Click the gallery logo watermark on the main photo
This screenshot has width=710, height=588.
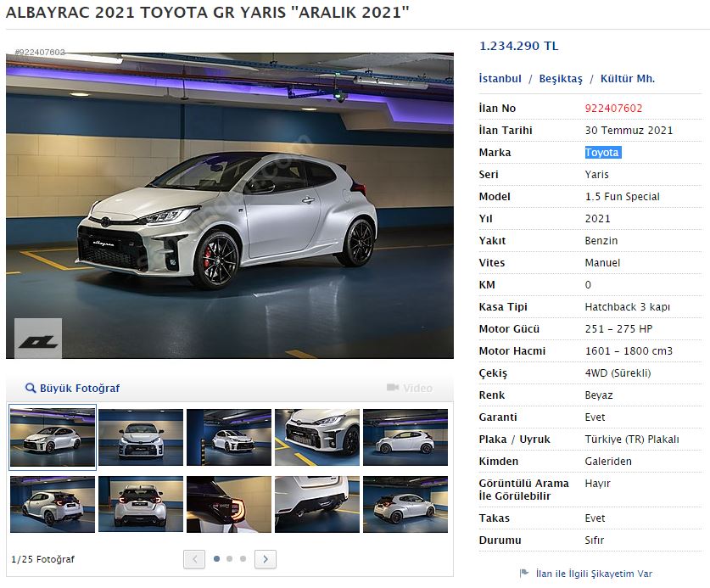tap(38, 339)
